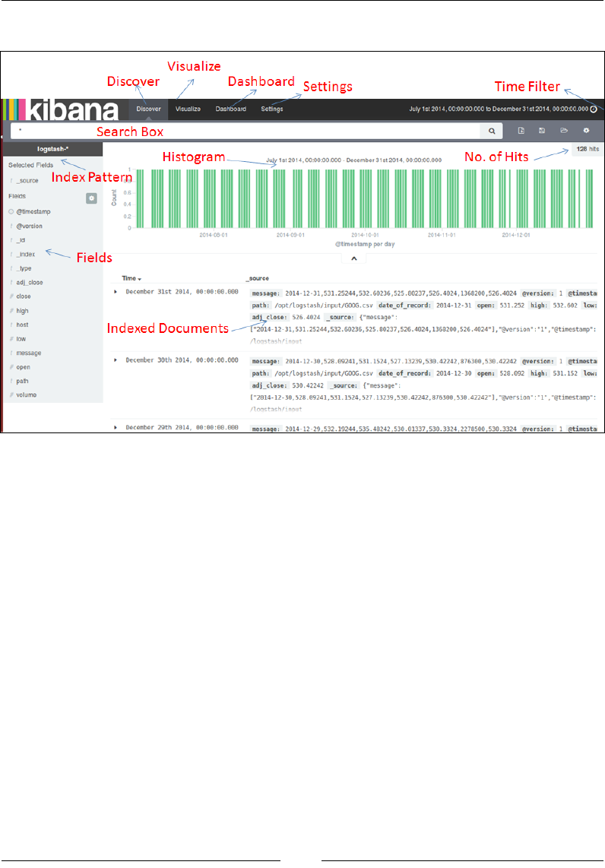Image resolution: width=605 pixels, height=868 pixels.
Task: Click the Selected Fields heading
Action: click(31, 165)
